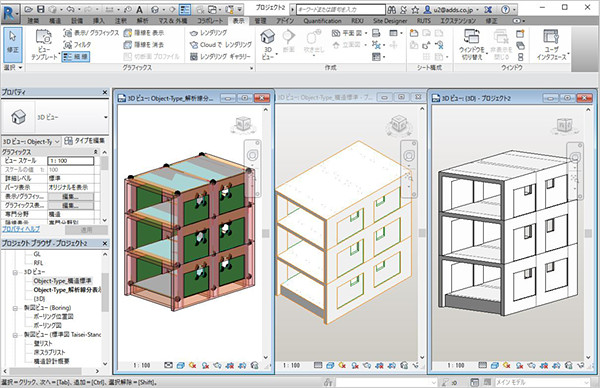The width and height of the screenshot is (600, 388).
Task: Toggle Sun Path in Object-Type_解析線分 view control bar
Action: click(x=192, y=365)
